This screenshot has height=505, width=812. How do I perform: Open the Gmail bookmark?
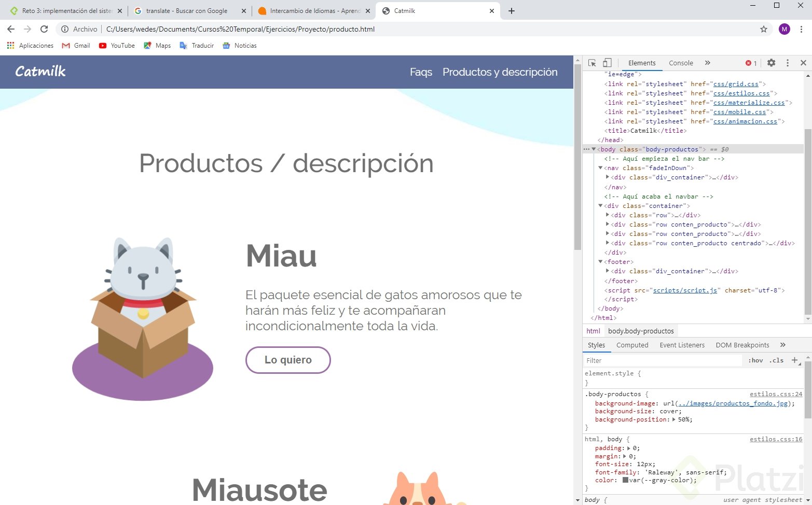pyautogui.click(x=76, y=46)
